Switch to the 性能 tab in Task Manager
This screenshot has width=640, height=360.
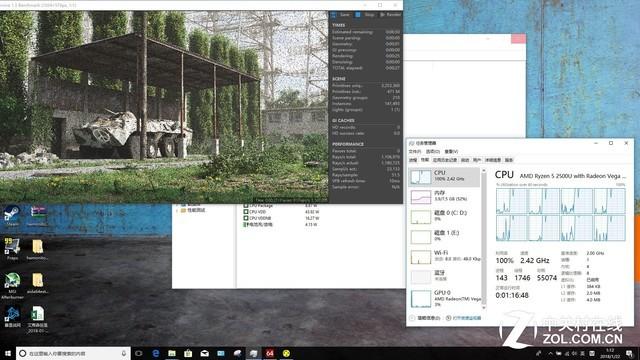click(x=425, y=160)
